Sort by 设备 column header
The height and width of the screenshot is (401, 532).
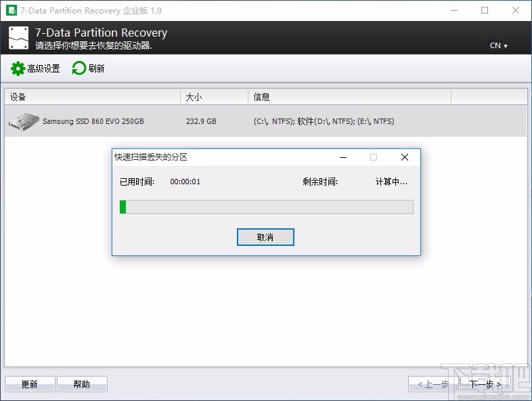[x=92, y=97]
